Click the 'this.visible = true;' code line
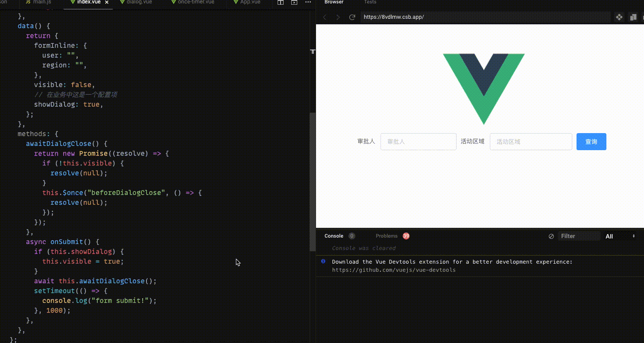Image resolution: width=644 pixels, height=343 pixels. pos(83,262)
